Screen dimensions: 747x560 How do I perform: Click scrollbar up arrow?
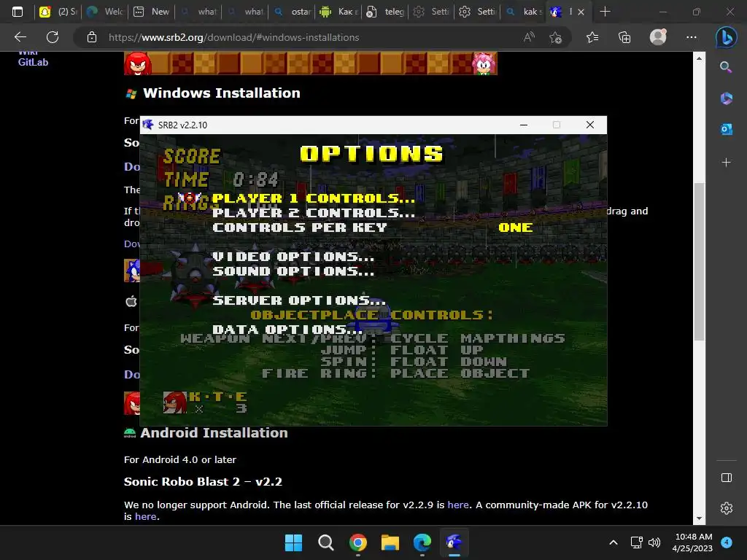699,58
